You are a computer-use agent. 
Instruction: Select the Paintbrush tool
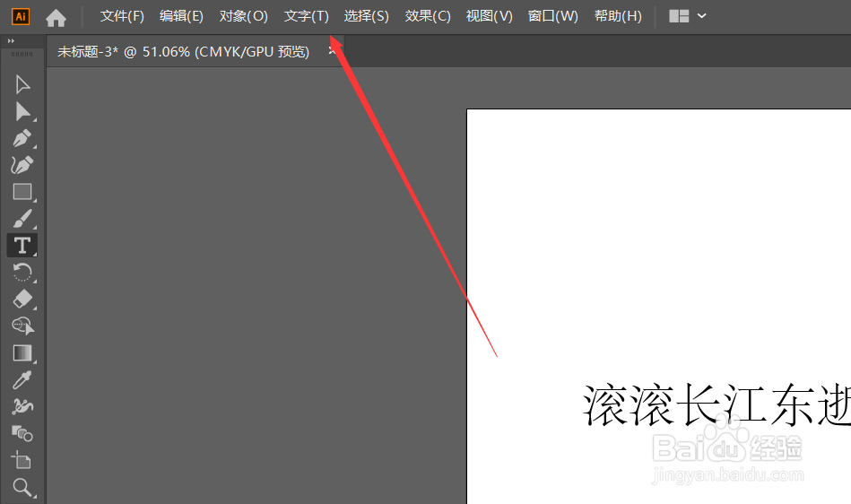coord(22,219)
